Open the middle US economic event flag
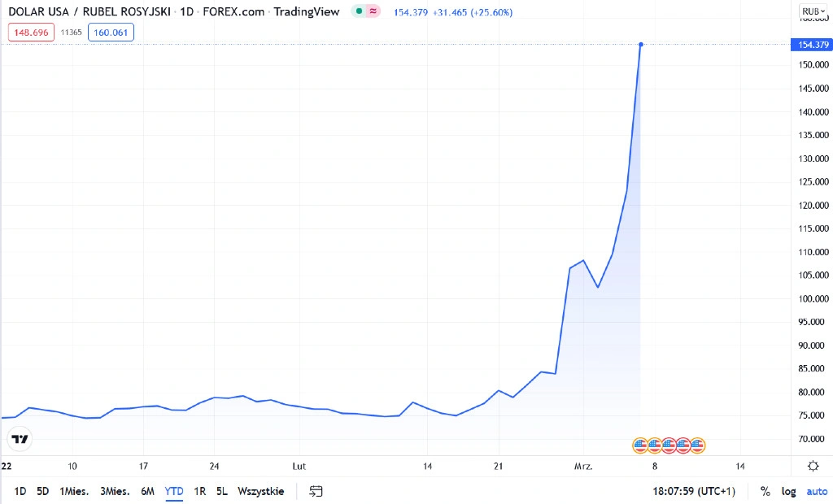The height and width of the screenshot is (504, 833). [669, 445]
